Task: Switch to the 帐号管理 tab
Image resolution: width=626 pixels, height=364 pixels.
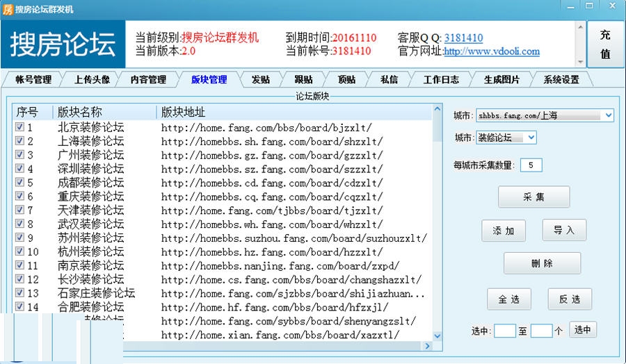Action: (33, 79)
